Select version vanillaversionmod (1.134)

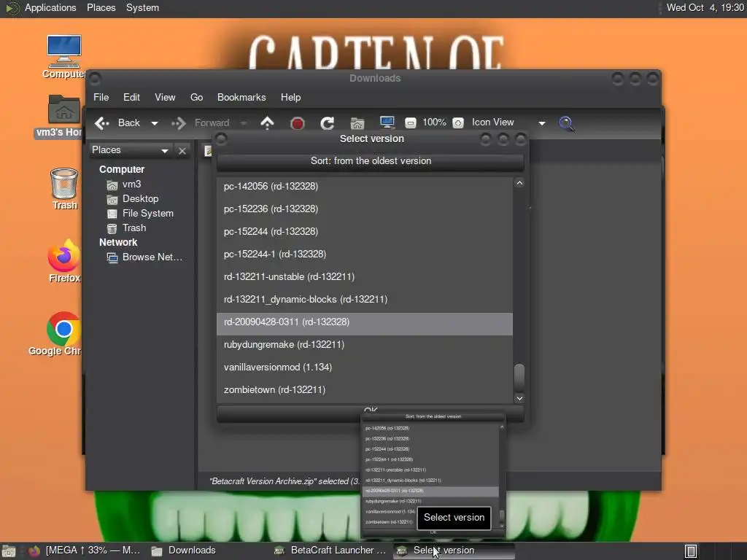pos(365,367)
